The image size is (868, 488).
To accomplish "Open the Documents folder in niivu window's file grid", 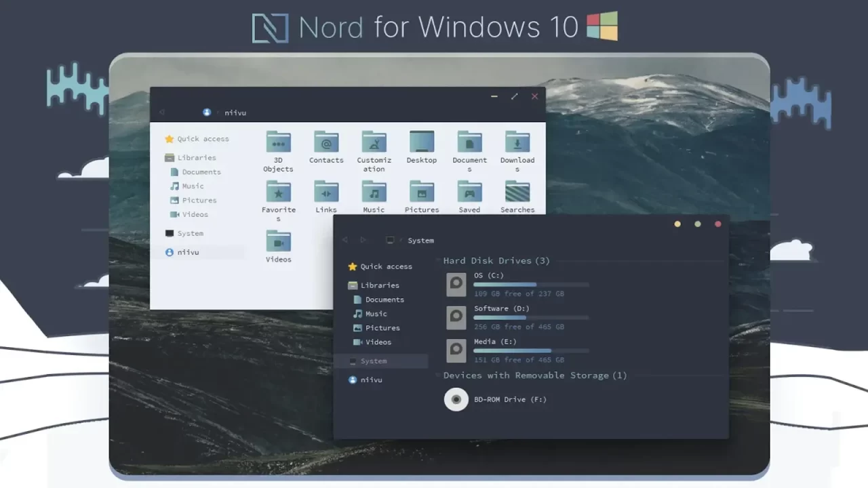I will point(469,151).
